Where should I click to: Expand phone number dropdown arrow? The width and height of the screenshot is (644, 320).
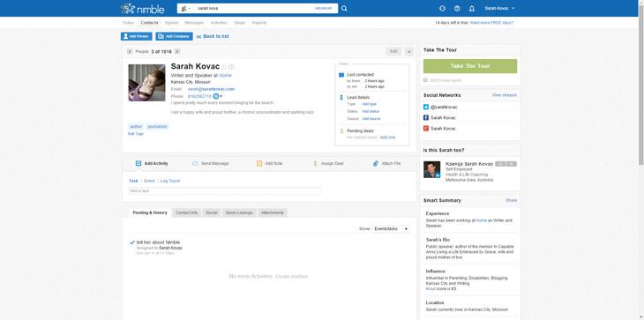point(221,96)
